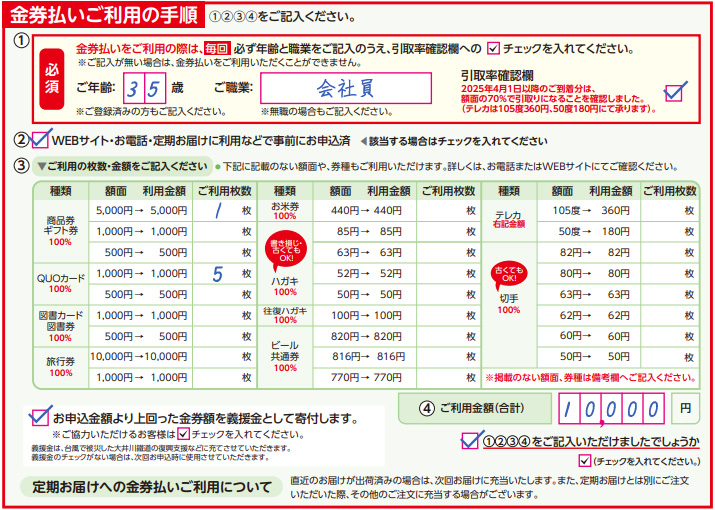The height and width of the screenshot is (510, 715).
Task: Click the circled number 3 marker
Action: (x=20, y=165)
